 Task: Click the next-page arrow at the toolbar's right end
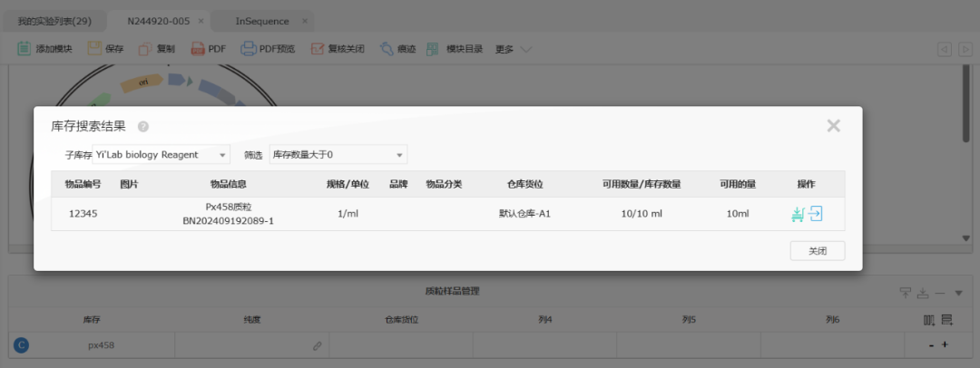point(965,49)
